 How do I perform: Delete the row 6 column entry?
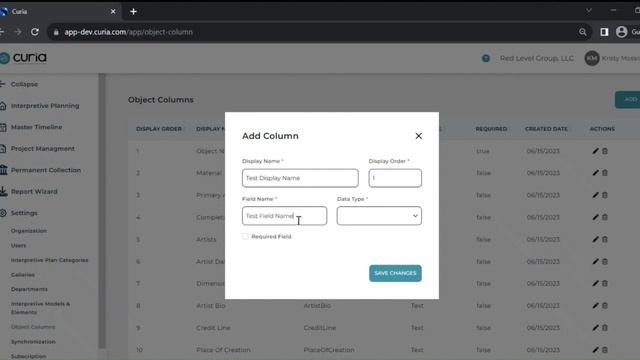pyautogui.click(x=605, y=261)
